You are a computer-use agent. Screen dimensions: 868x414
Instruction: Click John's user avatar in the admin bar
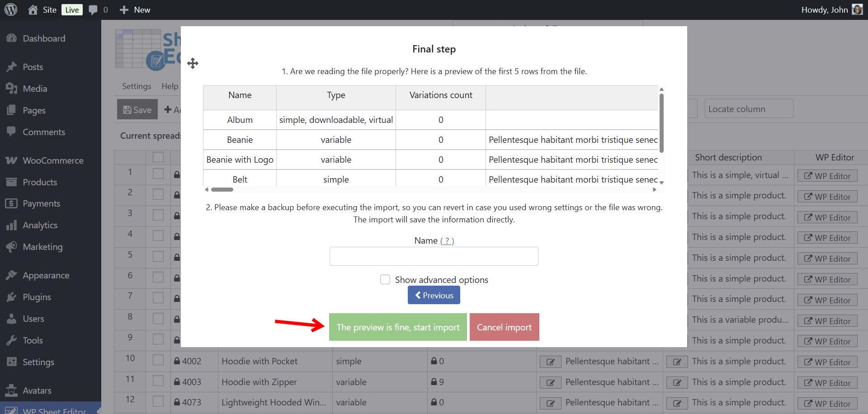pos(857,9)
